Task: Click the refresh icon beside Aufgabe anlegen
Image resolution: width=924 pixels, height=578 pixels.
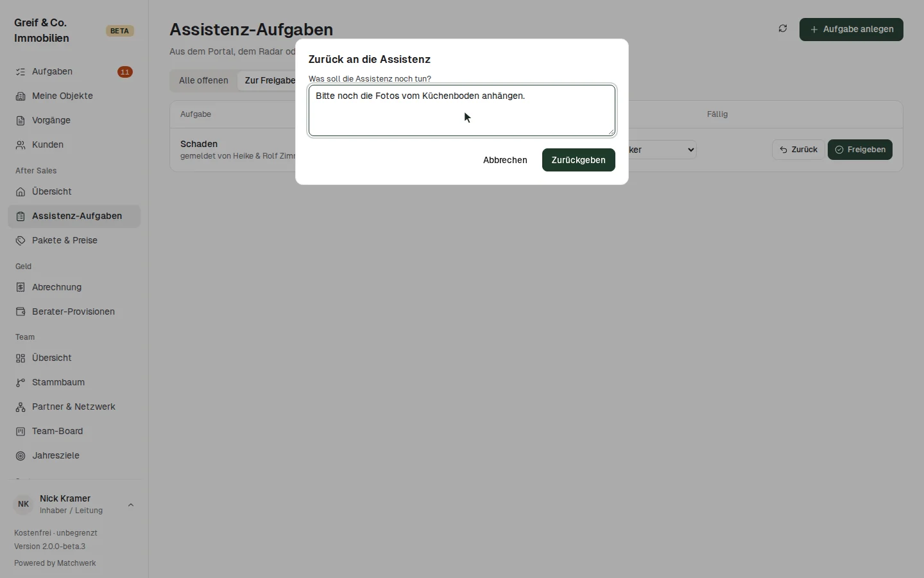Action: [783, 29]
